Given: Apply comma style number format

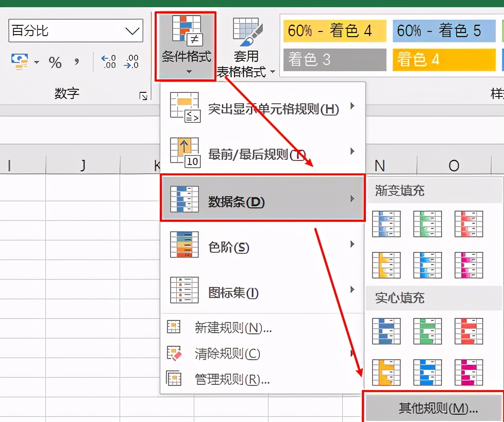Looking at the screenshot, I should (x=76, y=61).
